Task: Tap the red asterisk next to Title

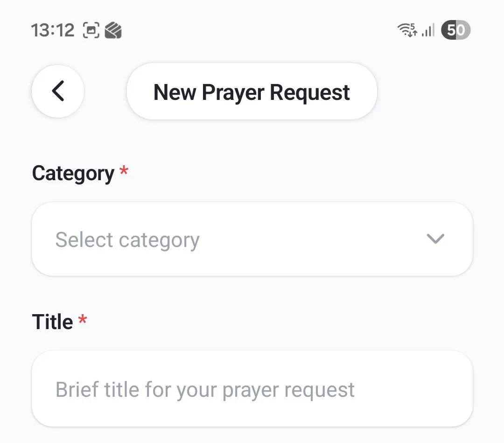Action: (x=83, y=320)
